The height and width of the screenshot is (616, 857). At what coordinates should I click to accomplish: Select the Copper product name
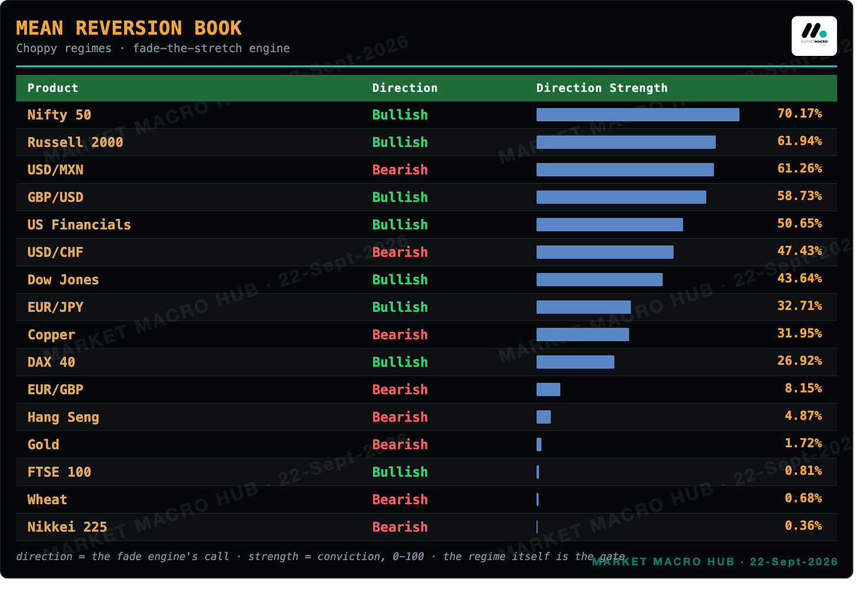pyautogui.click(x=51, y=335)
